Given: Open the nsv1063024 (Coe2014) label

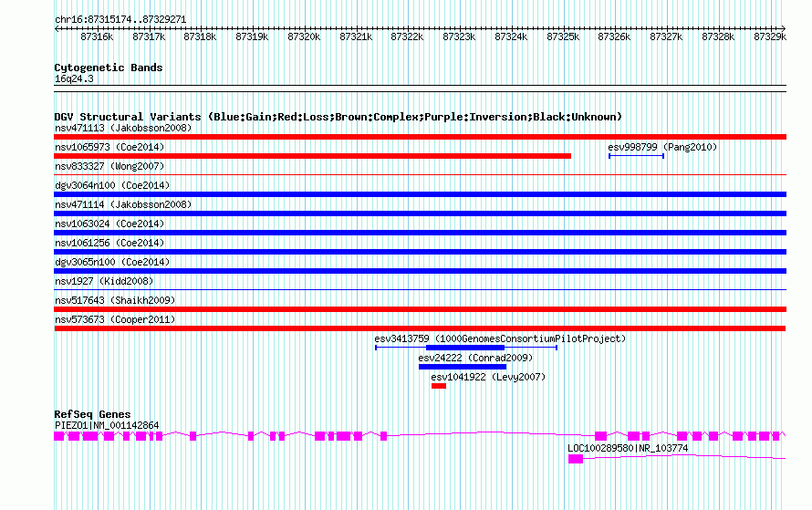Looking at the screenshot, I should [x=109, y=224].
